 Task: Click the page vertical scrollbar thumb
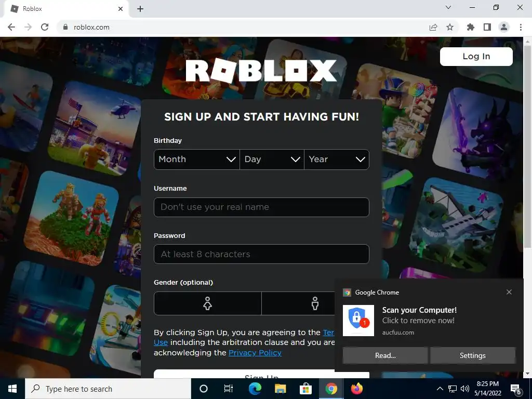pyautogui.click(x=527, y=146)
